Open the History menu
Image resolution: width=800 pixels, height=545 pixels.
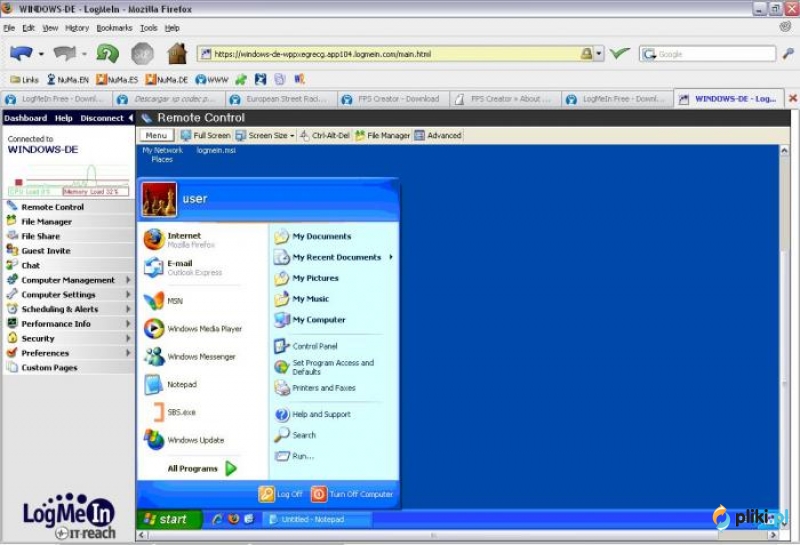coord(77,28)
